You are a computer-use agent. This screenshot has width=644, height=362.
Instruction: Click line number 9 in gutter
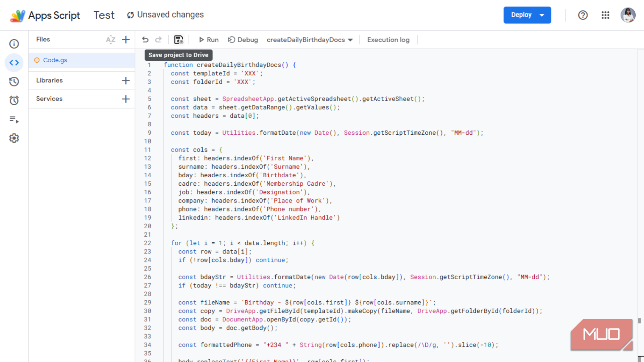[x=149, y=133]
